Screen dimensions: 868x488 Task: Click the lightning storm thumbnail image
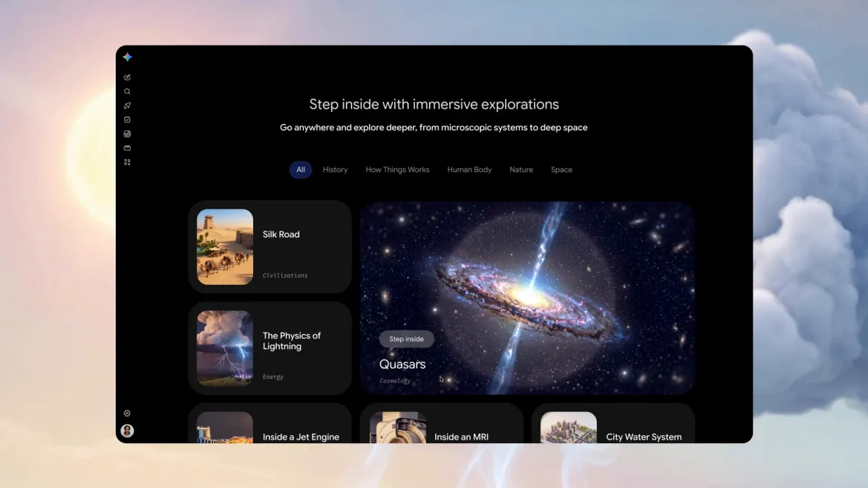coord(225,348)
